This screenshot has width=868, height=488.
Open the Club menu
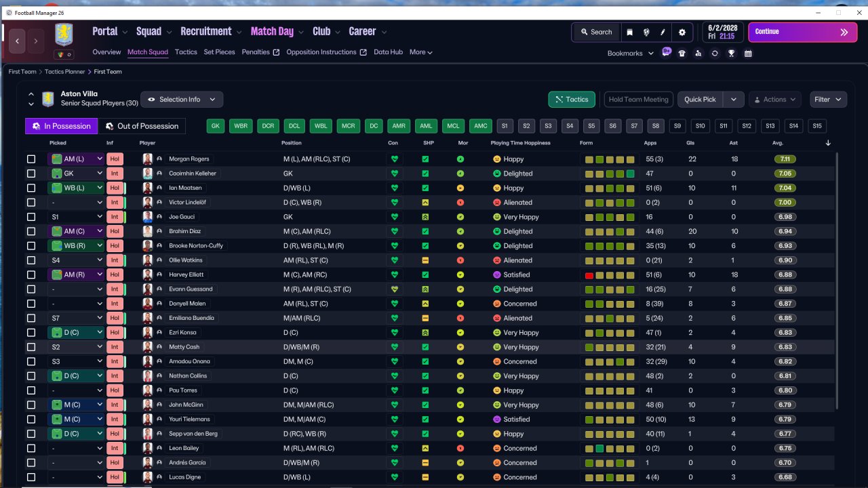[x=327, y=31]
